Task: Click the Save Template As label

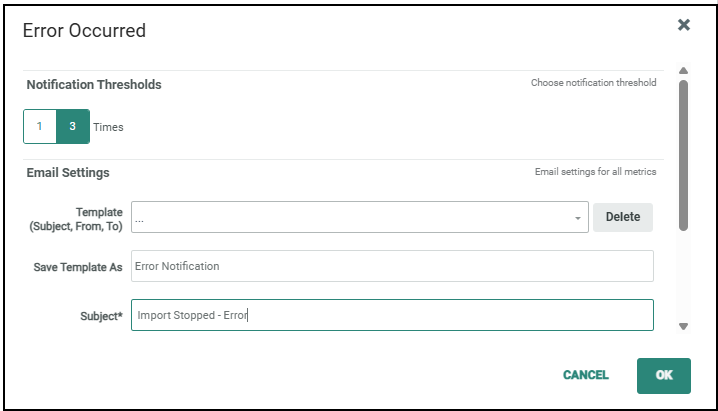Action: tap(78, 267)
